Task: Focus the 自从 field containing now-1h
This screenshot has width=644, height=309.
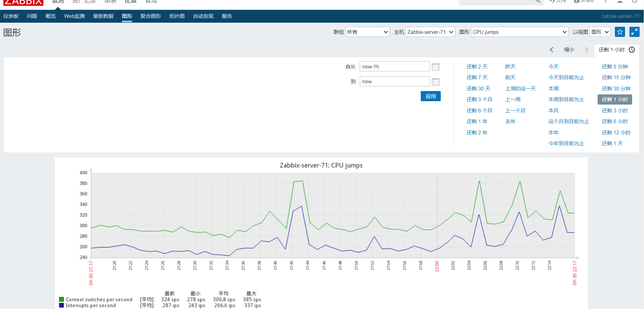Action: point(395,66)
